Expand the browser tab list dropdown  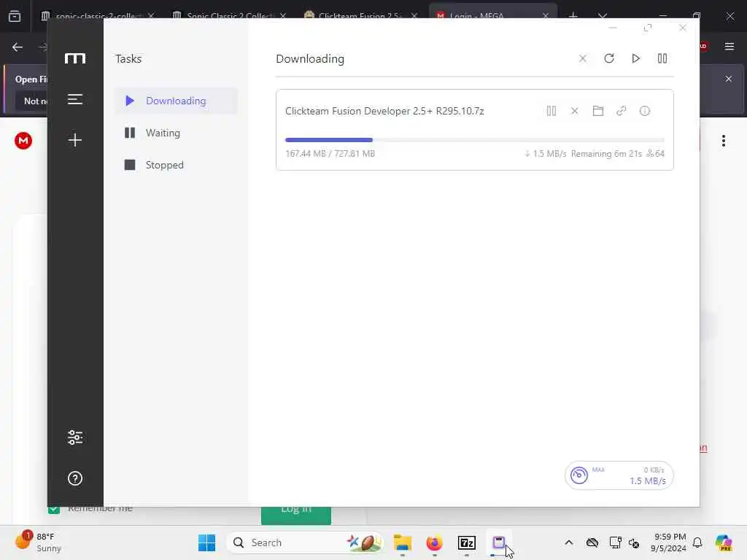603,16
